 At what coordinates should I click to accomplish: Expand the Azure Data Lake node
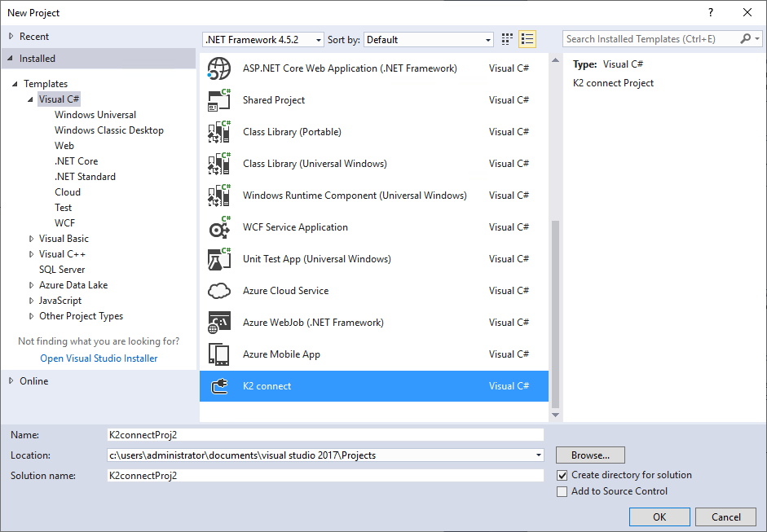31,285
